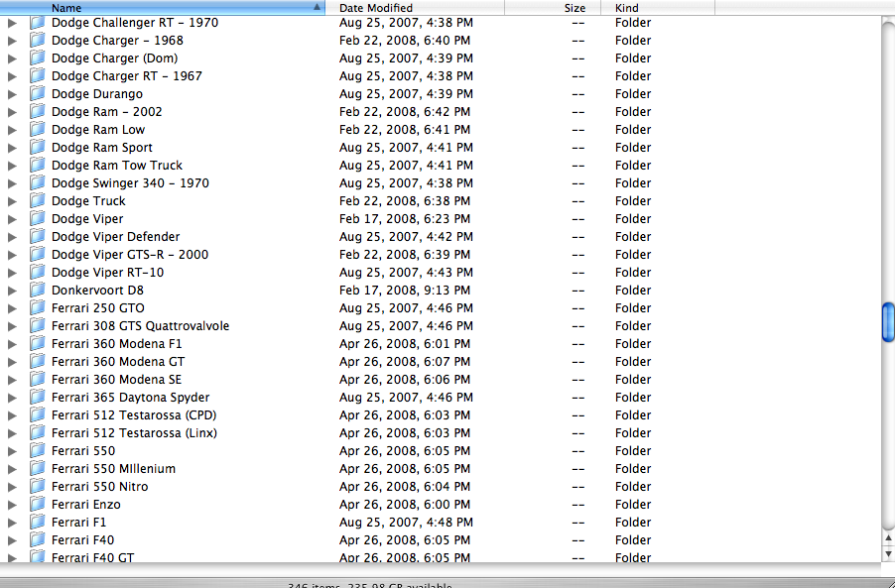Click the Kind cell "Folder" for Dodge Truck
Screen dimensions: 895x588
[633, 200]
